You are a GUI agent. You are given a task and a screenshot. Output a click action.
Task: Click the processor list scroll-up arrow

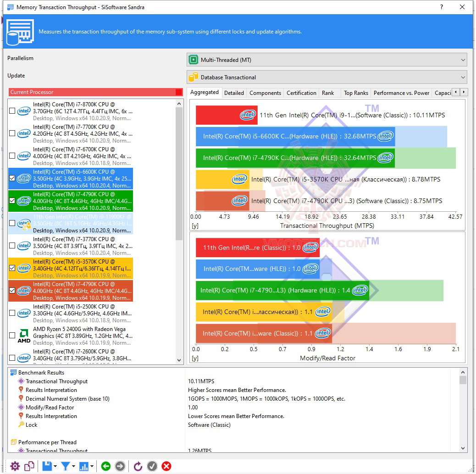pos(179,104)
